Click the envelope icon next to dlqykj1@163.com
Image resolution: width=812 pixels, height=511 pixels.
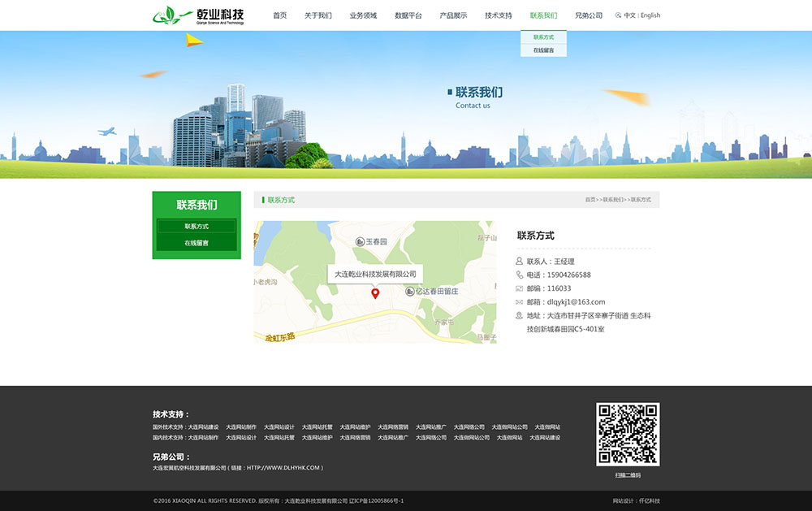click(518, 301)
